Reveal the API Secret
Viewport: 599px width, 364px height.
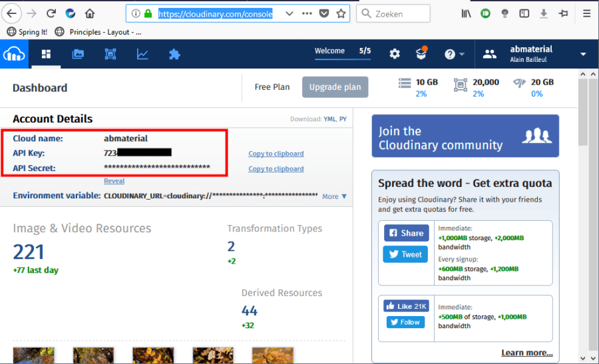(x=114, y=181)
